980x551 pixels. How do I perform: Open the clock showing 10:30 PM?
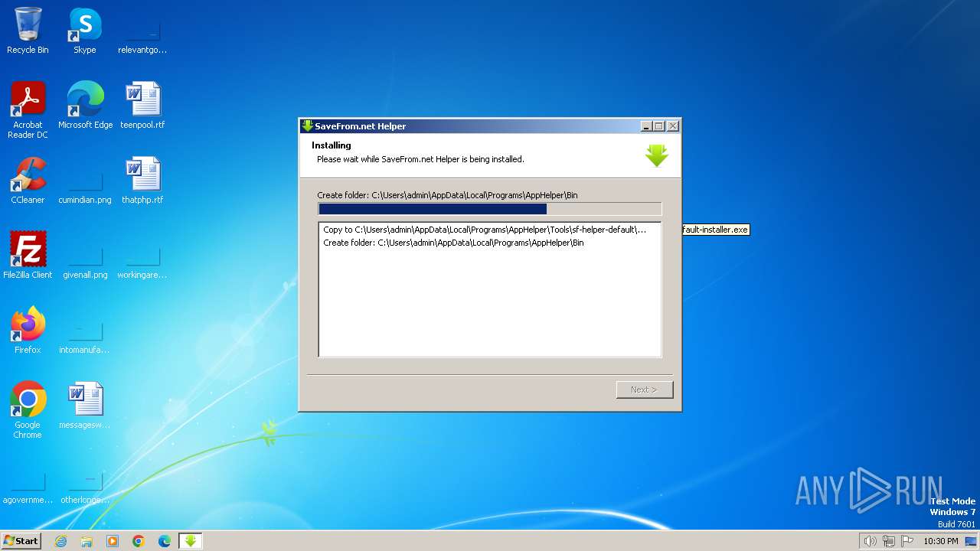tap(940, 541)
